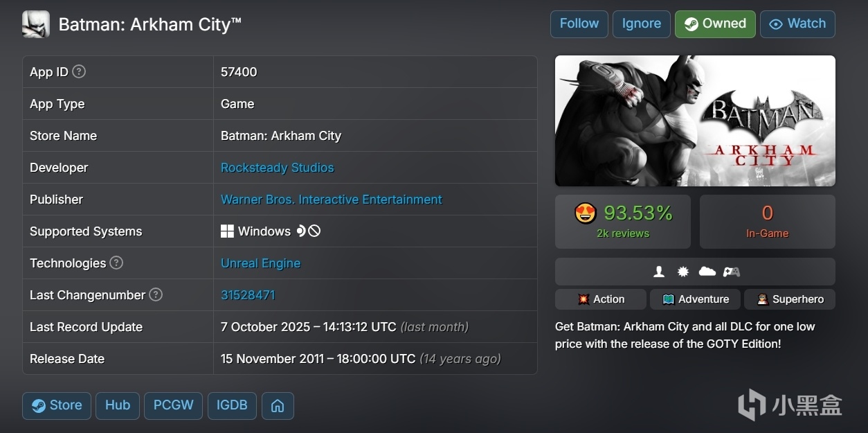
Task: Click the Batman Arkham City capsule image
Action: 695,121
